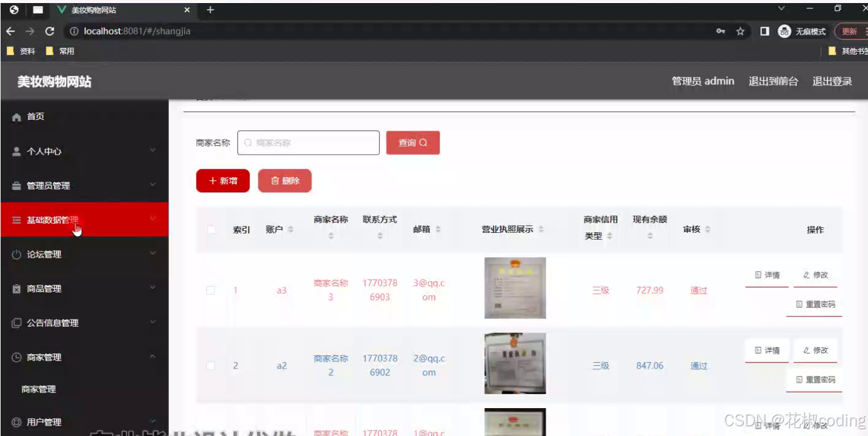Sort by 营业执照展示 column arrows
The width and height of the screenshot is (868, 436).
[x=541, y=230]
